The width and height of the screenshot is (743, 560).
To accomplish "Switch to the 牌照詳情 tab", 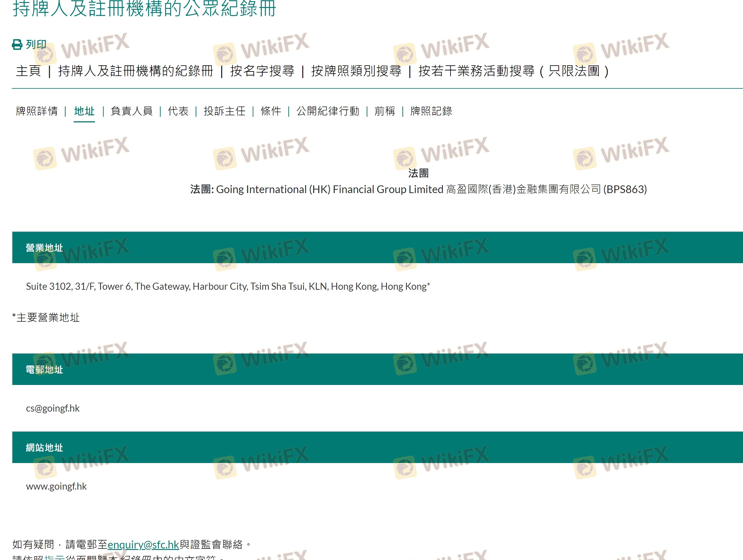I will [x=37, y=111].
